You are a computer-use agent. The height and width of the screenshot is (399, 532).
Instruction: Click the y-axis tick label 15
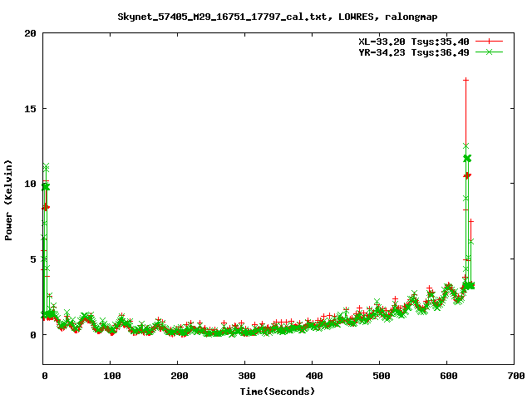30,109
